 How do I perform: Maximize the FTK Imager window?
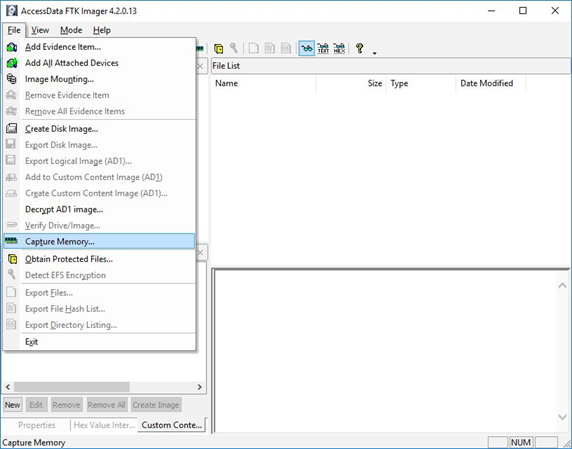coord(523,11)
